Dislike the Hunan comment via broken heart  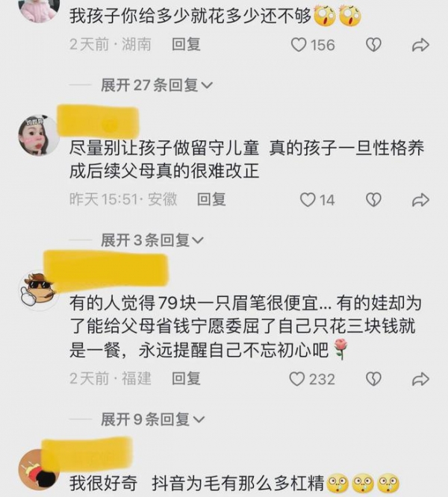(x=373, y=45)
